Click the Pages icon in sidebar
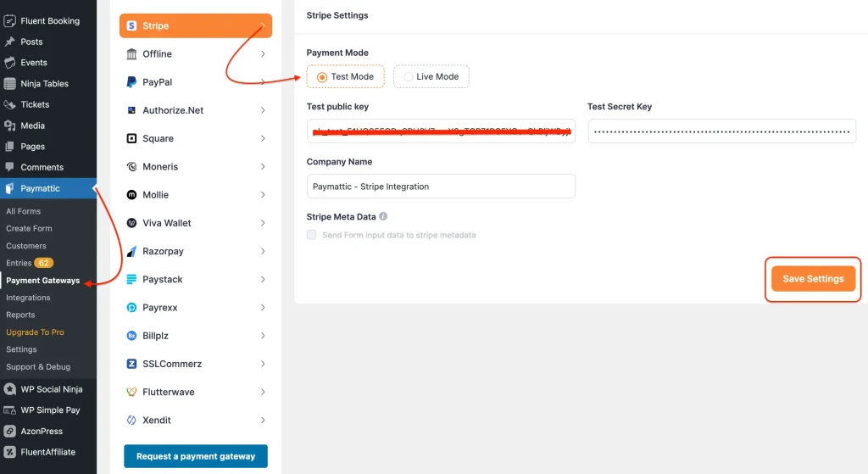Screen dimensions: 868x474 9,146
